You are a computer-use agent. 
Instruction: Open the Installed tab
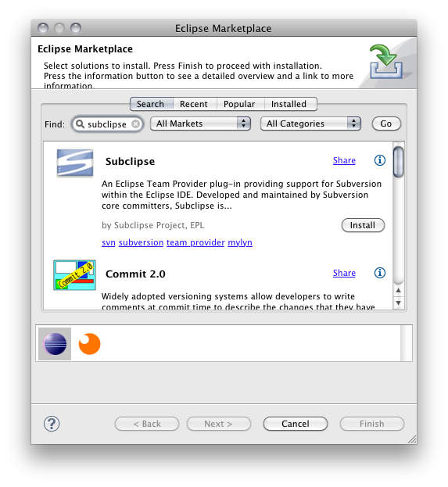[x=289, y=104]
